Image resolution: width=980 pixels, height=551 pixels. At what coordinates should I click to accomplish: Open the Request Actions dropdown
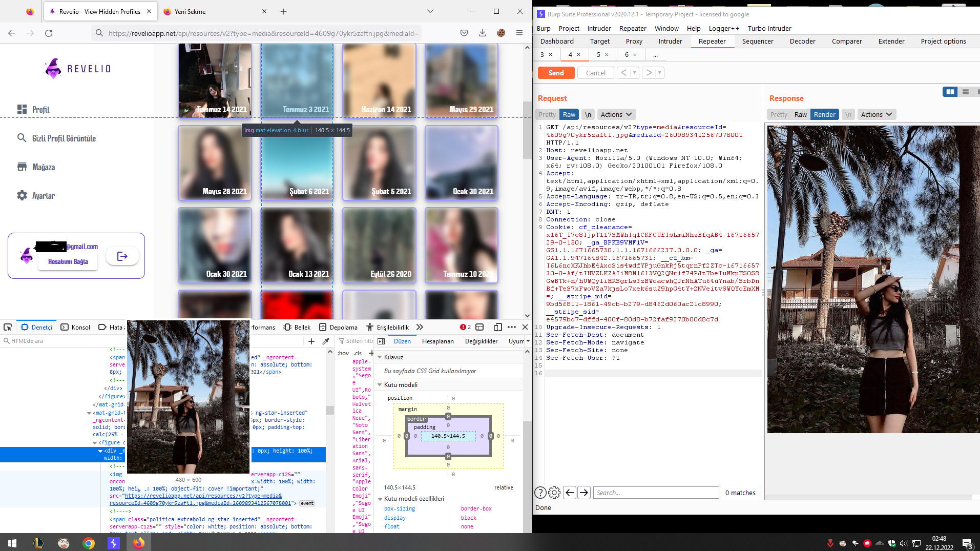pyautogui.click(x=617, y=114)
